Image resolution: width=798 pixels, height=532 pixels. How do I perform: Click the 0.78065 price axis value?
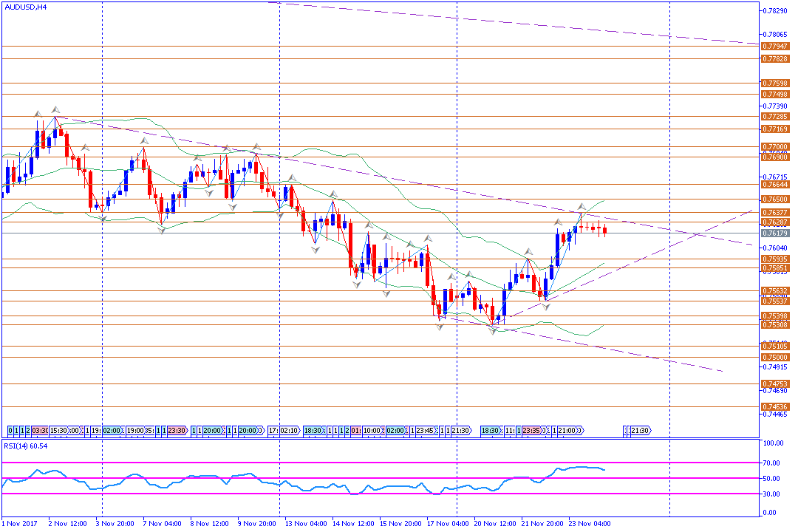[x=776, y=35]
